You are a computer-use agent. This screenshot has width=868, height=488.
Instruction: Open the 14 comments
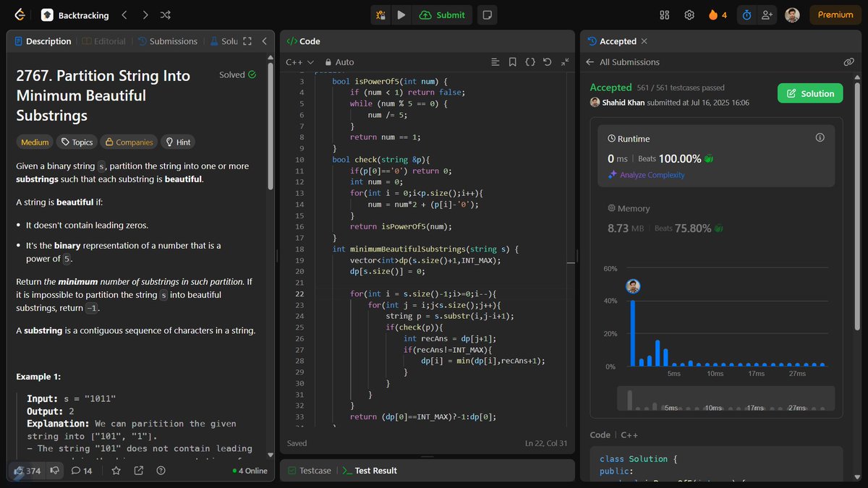click(82, 471)
